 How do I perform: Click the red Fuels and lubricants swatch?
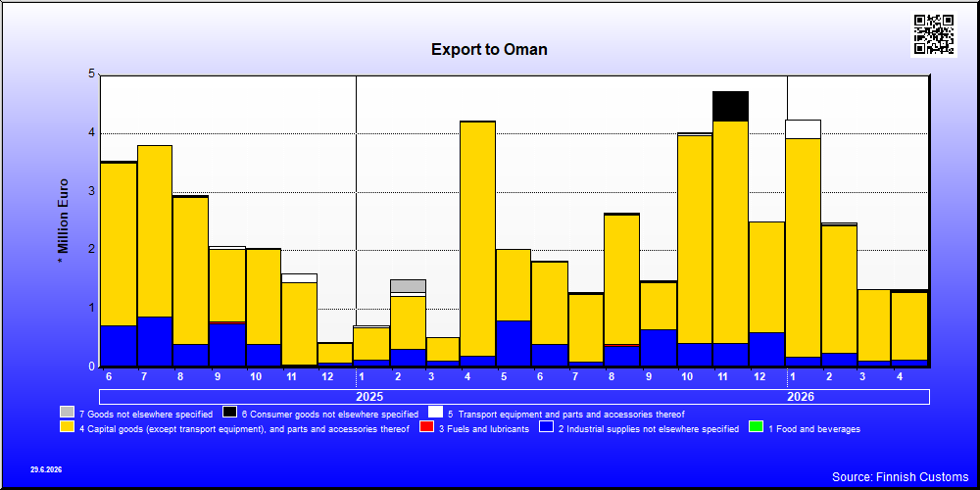point(426,428)
